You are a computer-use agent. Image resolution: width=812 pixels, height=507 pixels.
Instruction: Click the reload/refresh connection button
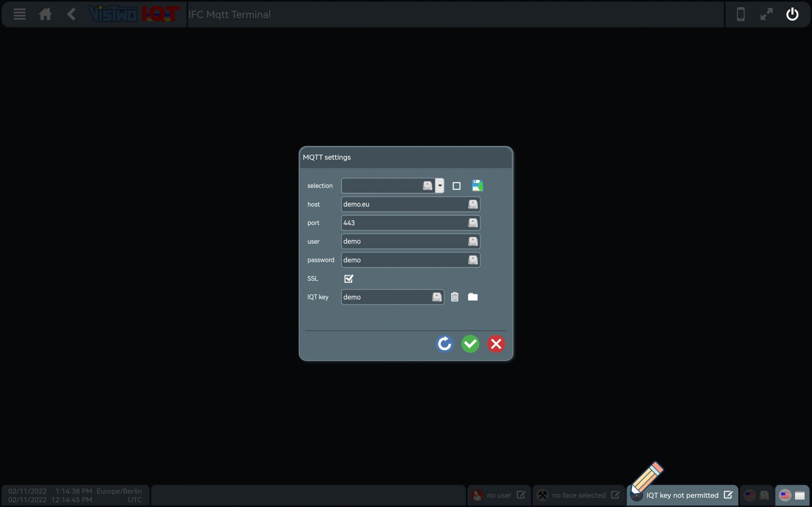coord(444,344)
